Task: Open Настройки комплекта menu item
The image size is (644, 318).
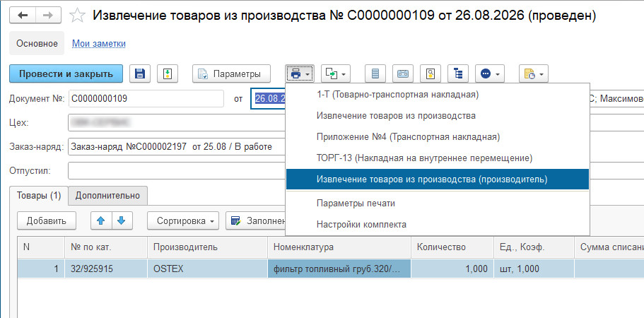Action: click(438, 225)
